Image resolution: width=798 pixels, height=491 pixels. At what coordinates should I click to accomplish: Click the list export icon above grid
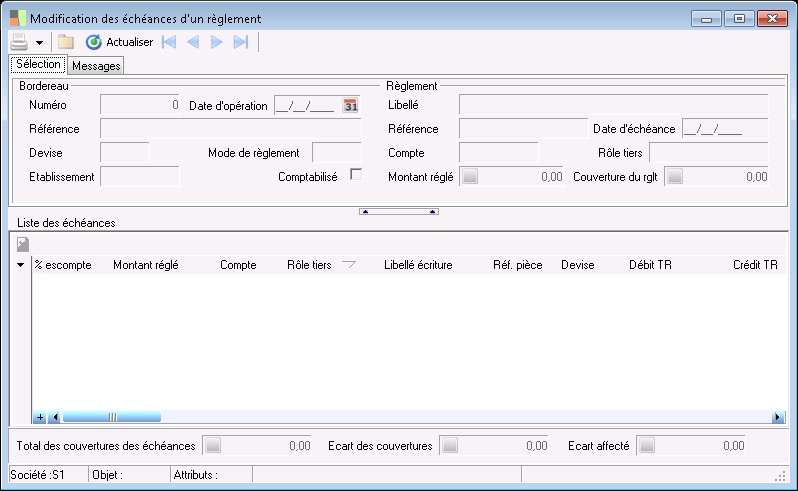(23, 245)
